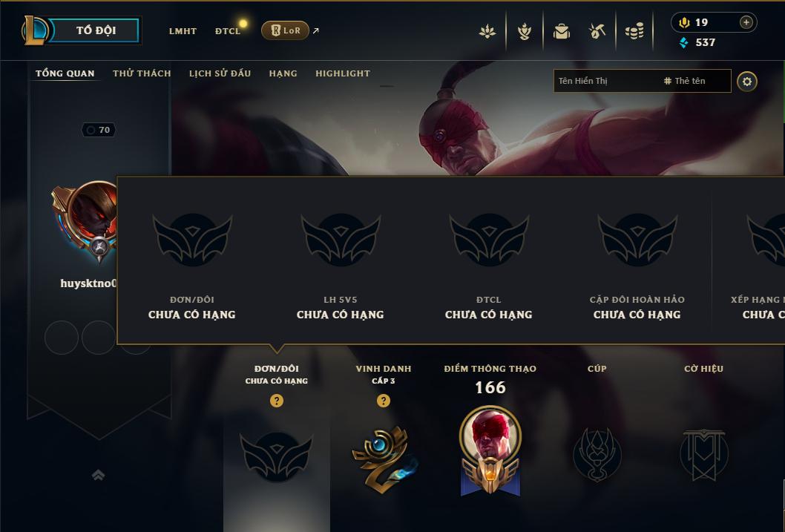Open Legends of Runeterra LoR launcher

285,30
